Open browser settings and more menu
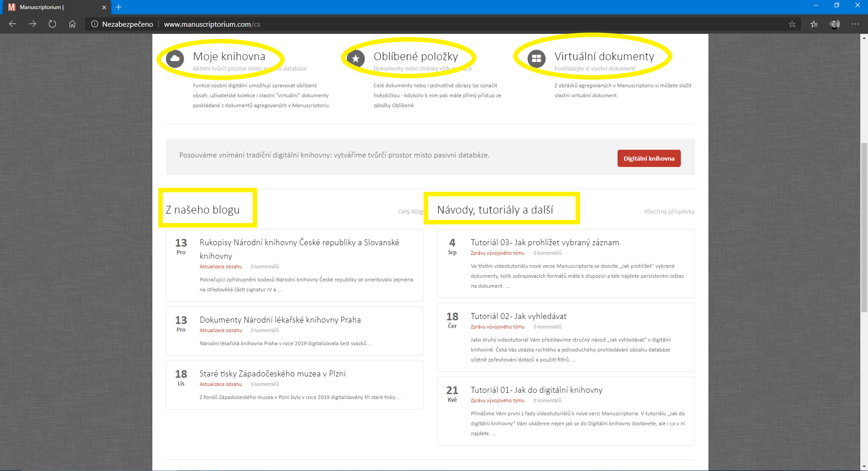868x471 pixels. [x=855, y=24]
